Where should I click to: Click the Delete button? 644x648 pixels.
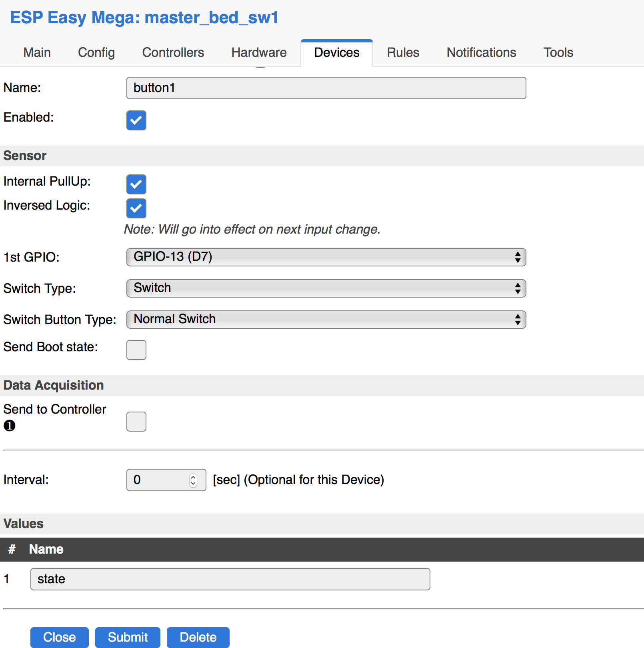(198, 637)
